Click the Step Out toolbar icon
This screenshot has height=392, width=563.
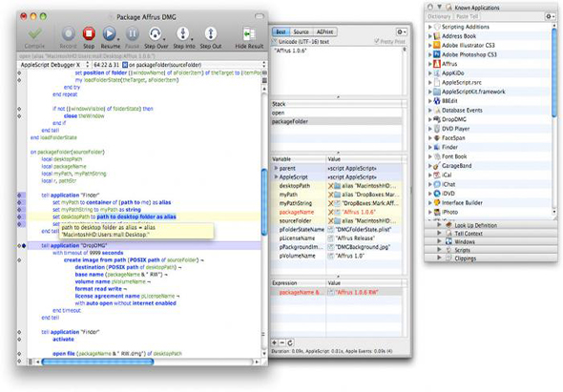click(x=210, y=33)
